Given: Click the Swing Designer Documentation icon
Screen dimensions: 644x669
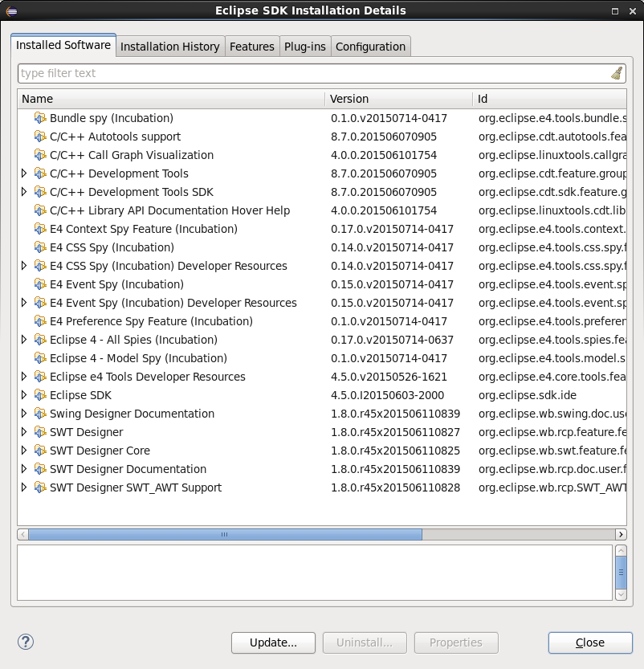Looking at the screenshot, I should point(40,414).
